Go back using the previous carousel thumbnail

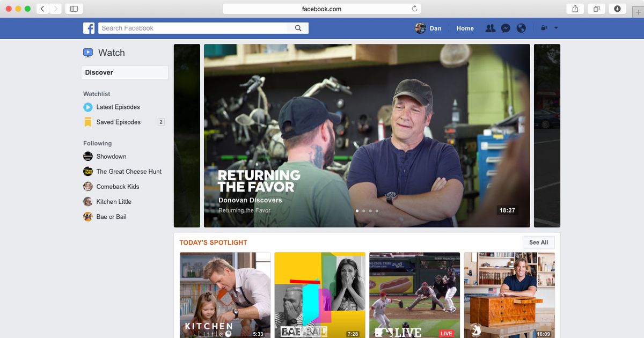(x=187, y=135)
